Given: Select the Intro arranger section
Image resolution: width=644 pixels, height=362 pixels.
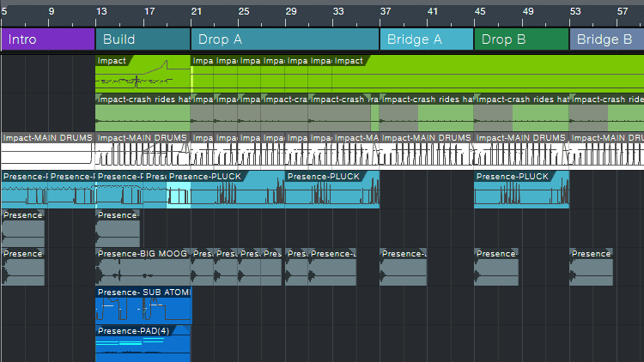Looking at the screenshot, I should click(x=48, y=39).
